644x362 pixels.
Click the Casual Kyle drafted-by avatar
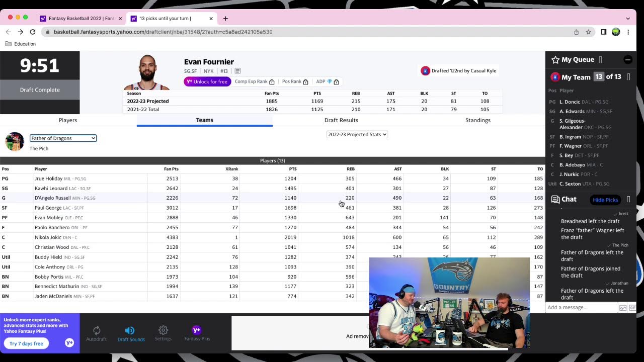pyautogui.click(x=425, y=71)
